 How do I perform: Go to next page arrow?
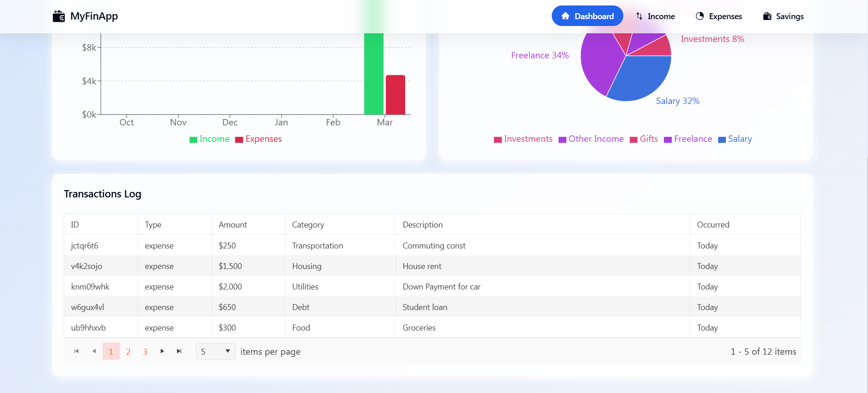[x=162, y=351]
